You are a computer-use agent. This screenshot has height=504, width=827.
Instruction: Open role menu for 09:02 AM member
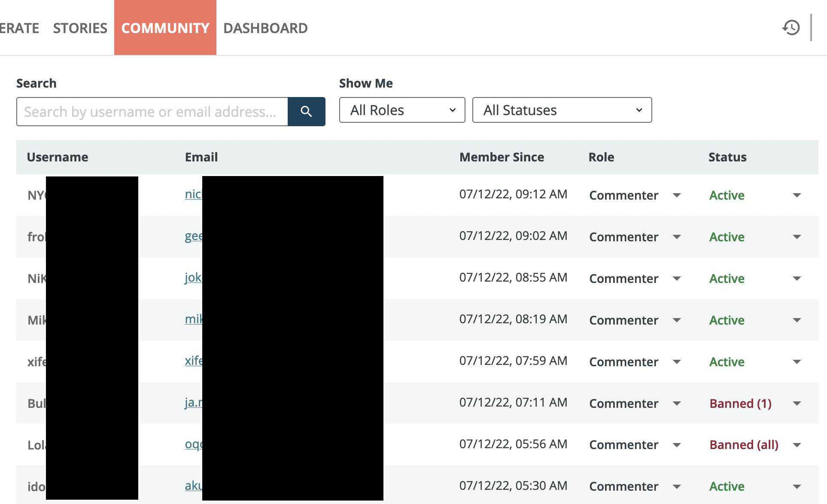(677, 237)
